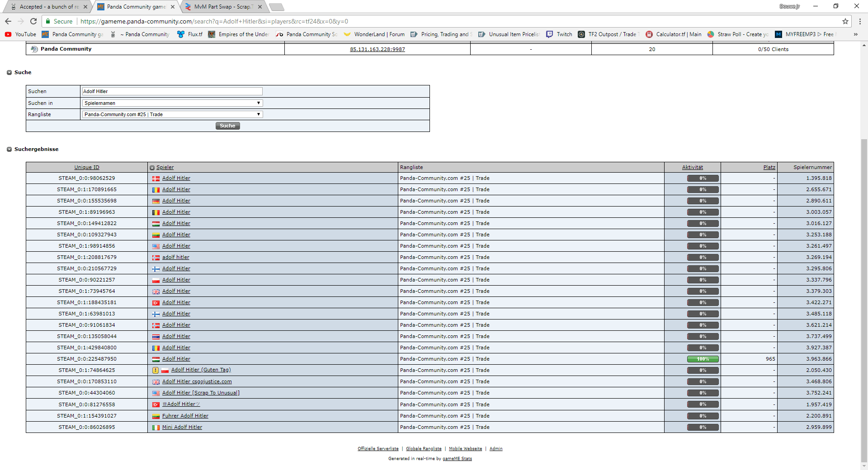
Task: Sort results by the Aktivität column
Action: [x=692, y=167]
